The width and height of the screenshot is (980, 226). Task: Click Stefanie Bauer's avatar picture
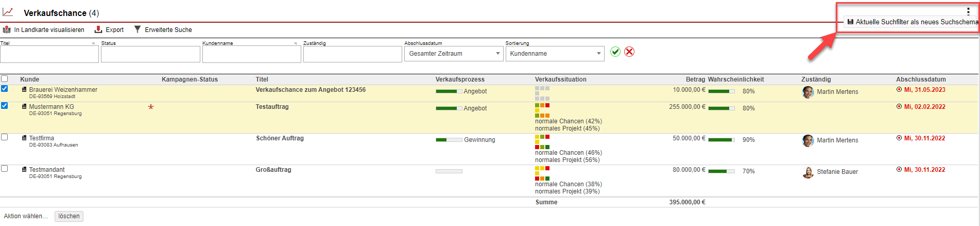[x=808, y=172]
